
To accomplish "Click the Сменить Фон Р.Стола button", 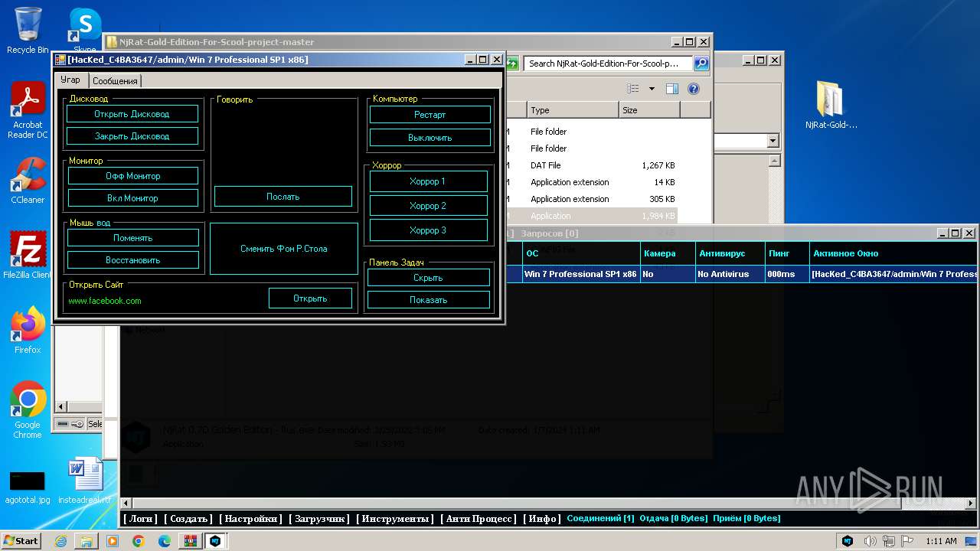I will click(x=284, y=249).
